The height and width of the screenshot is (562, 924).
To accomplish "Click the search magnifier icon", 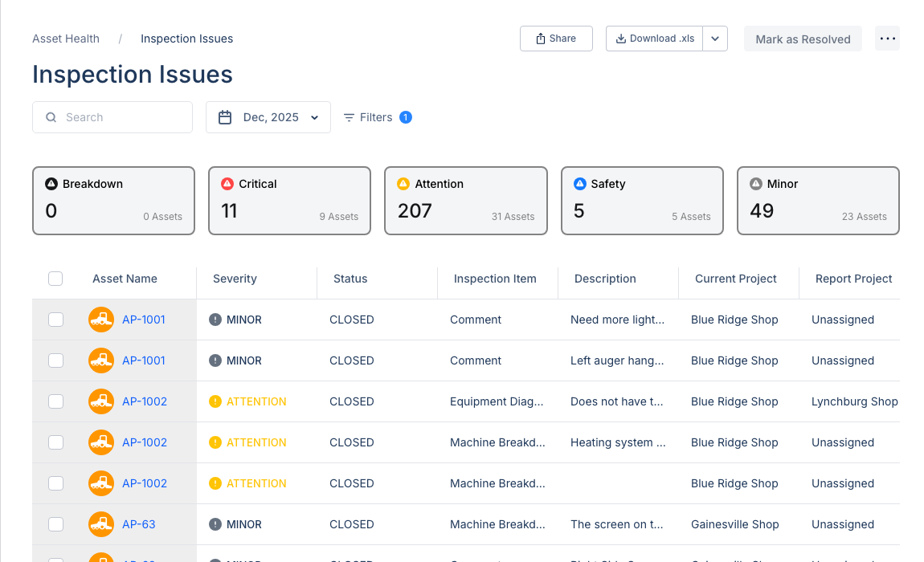I will [x=51, y=117].
